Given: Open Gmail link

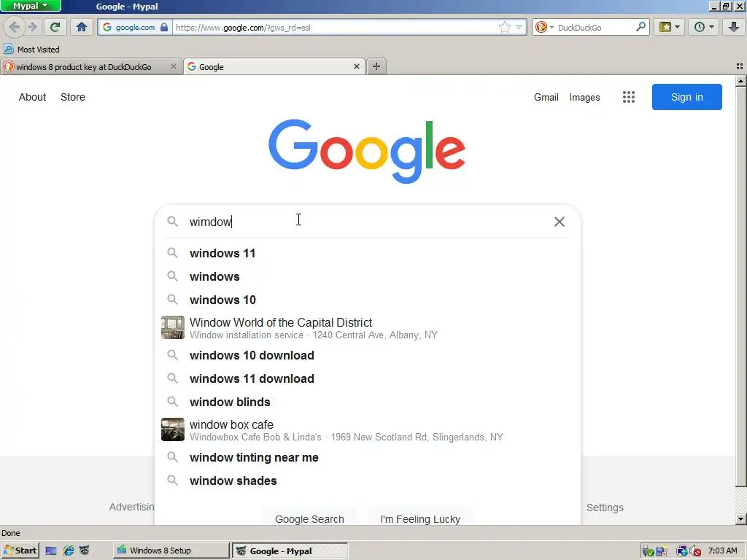Looking at the screenshot, I should tap(546, 97).
